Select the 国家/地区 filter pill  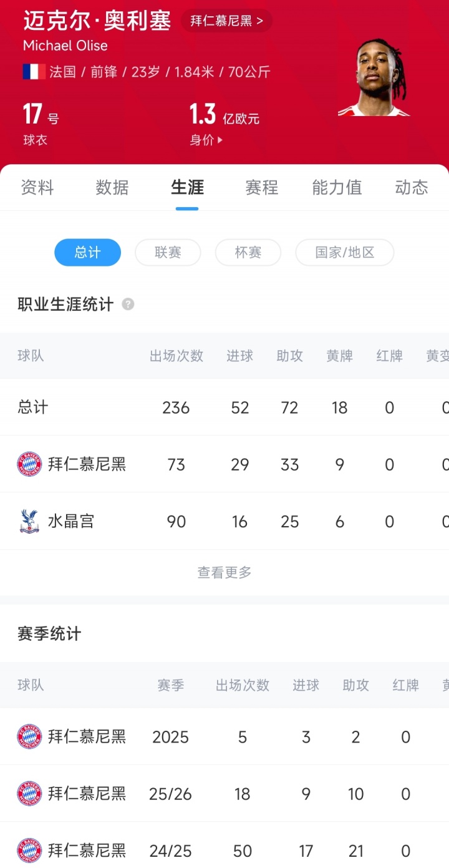click(344, 253)
